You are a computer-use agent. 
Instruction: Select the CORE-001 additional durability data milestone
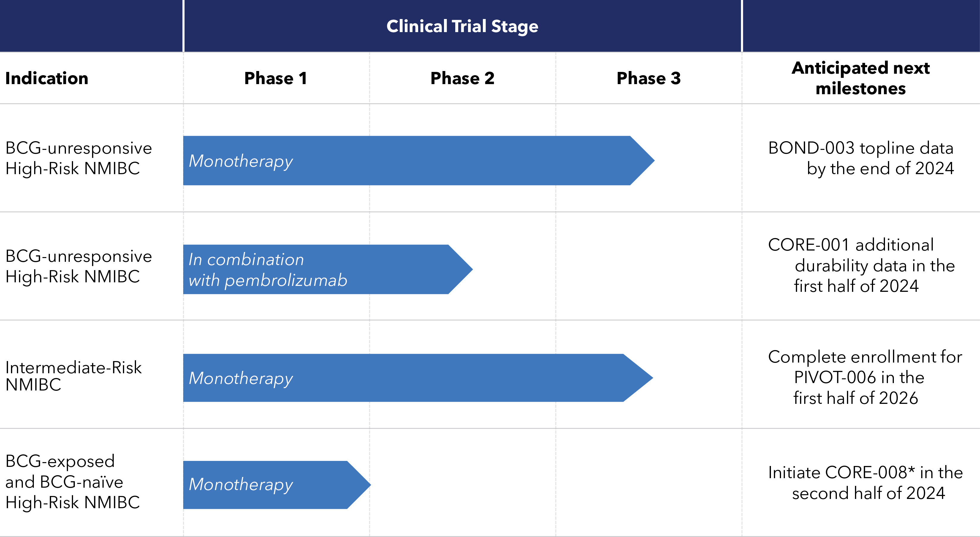click(861, 265)
